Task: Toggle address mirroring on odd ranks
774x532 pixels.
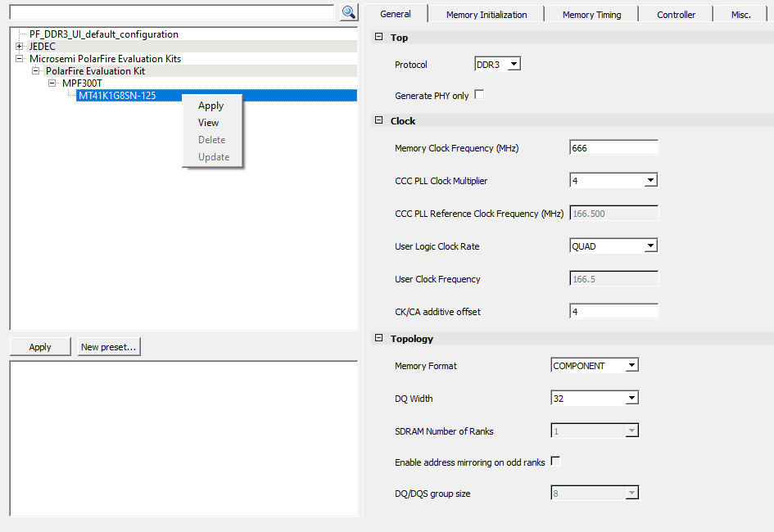Action: tap(555, 462)
